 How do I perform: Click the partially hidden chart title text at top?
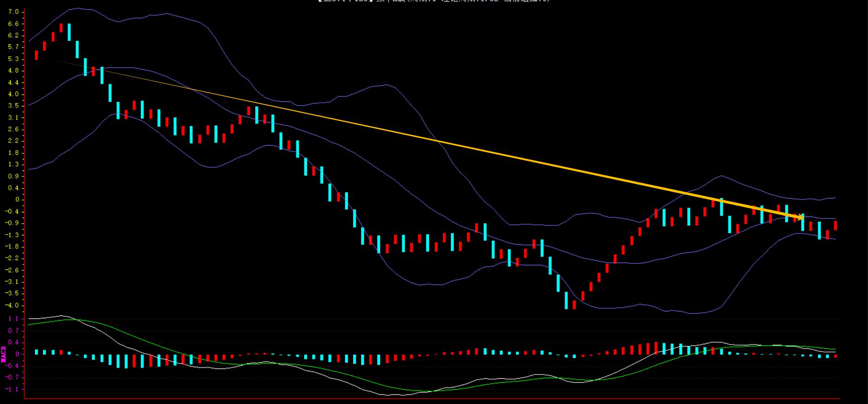click(x=434, y=1)
